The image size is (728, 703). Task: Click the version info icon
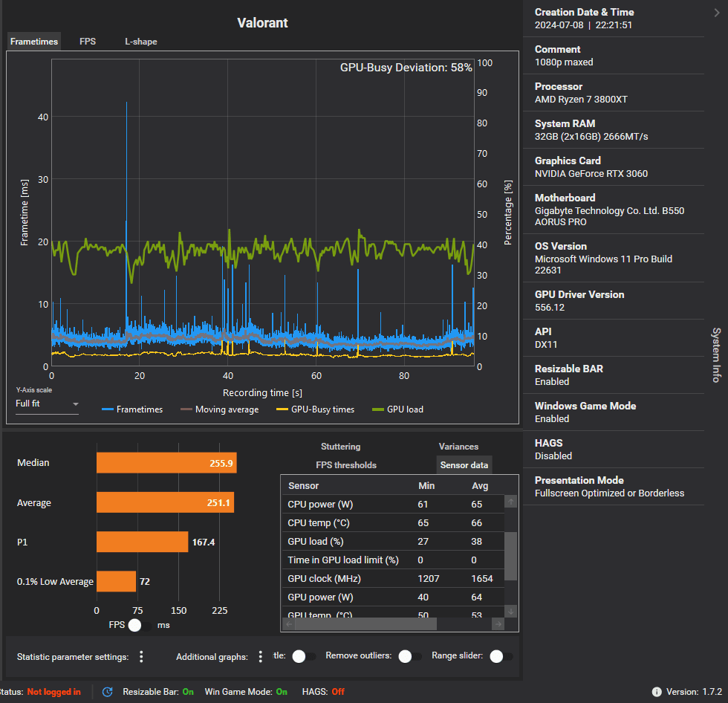(x=657, y=692)
